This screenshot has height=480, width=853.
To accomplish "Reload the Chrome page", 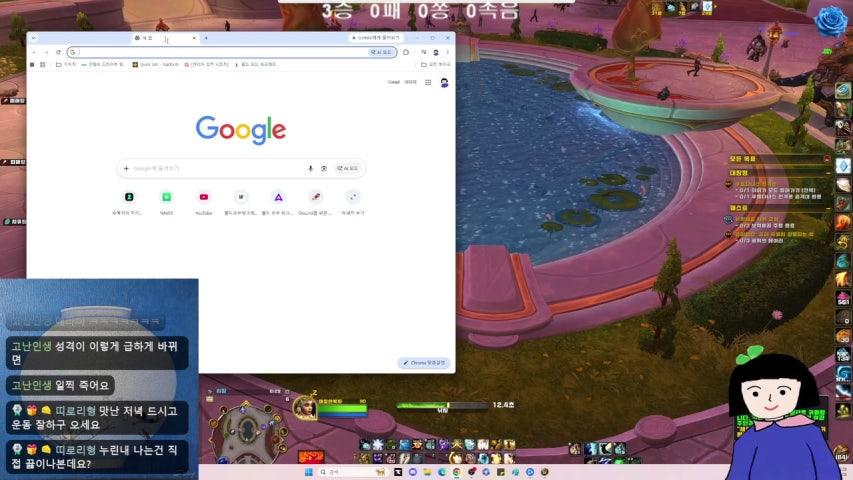I will tap(58, 52).
